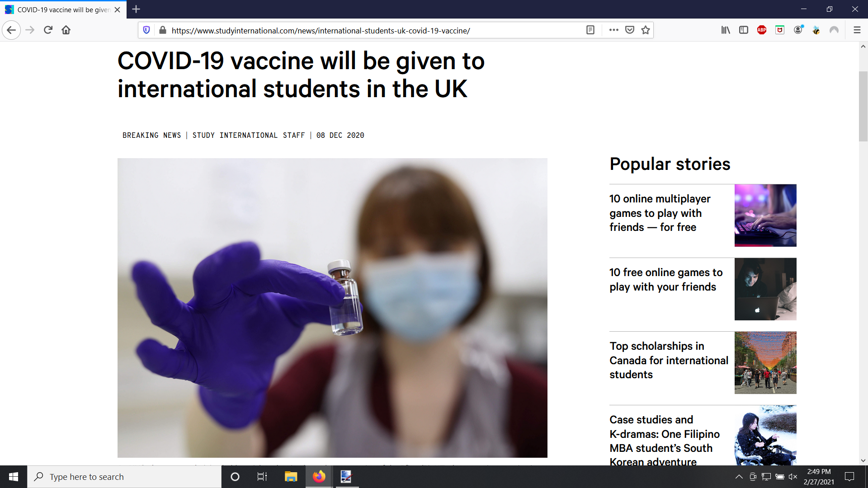The width and height of the screenshot is (868, 488).
Task: Open Firefox hamburger application menu
Action: pyautogui.click(x=857, y=30)
